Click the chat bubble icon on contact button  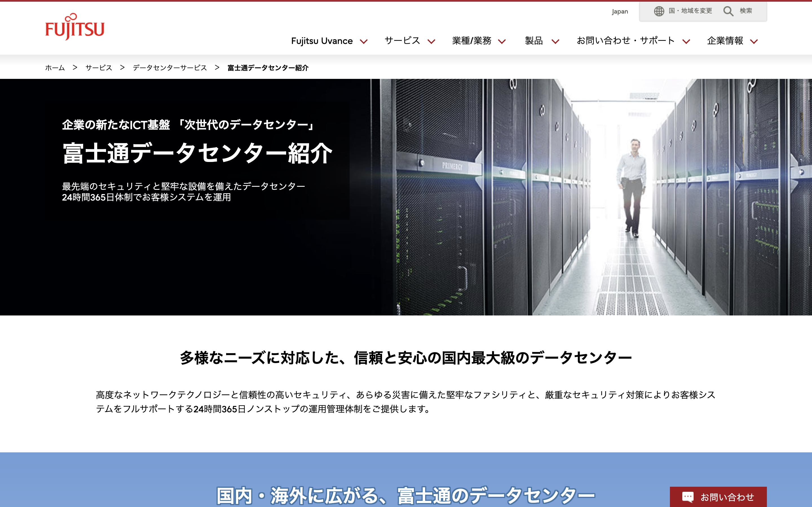[x=687, y=497]
